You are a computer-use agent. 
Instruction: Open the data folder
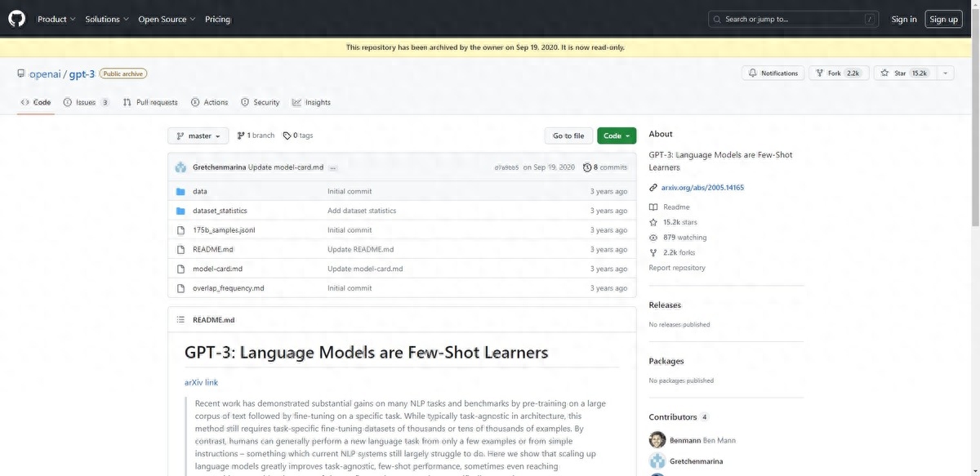click(x=199, y=191)
